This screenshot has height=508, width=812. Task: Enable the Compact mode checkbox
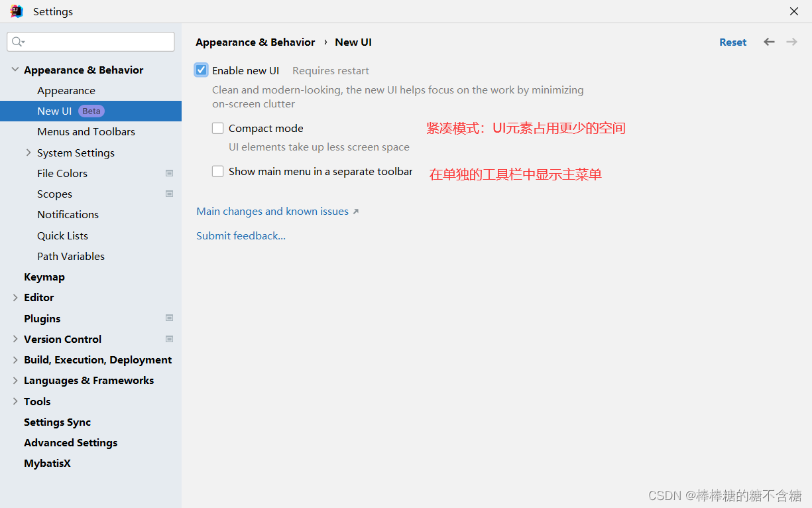[x=217, y=128]
